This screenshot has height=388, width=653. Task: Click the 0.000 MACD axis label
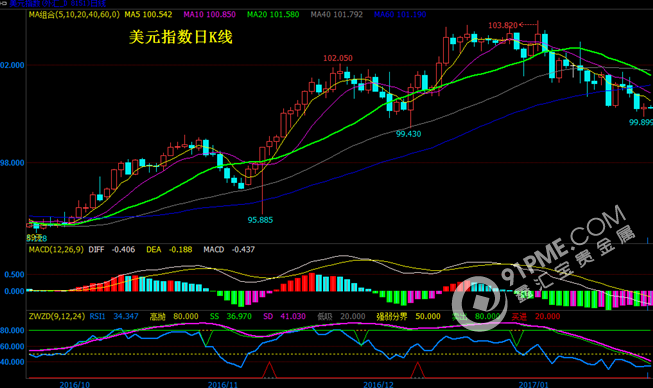click(14, 291)
